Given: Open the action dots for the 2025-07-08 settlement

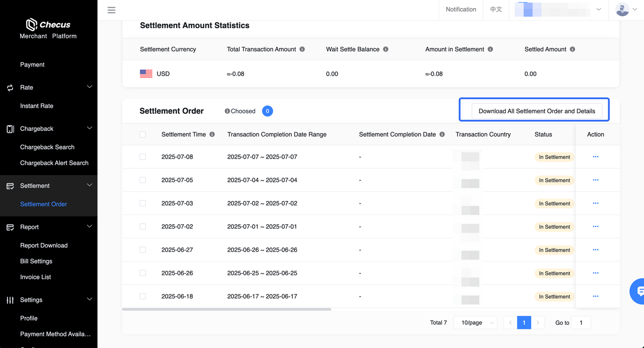Looking at the screenshot, I should pyautogui.click(x=596, y=157).
